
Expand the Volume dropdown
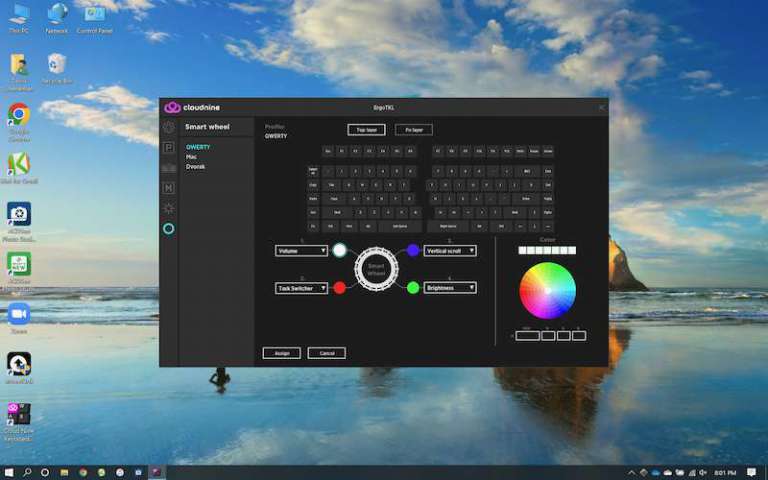tap(302, 251)
